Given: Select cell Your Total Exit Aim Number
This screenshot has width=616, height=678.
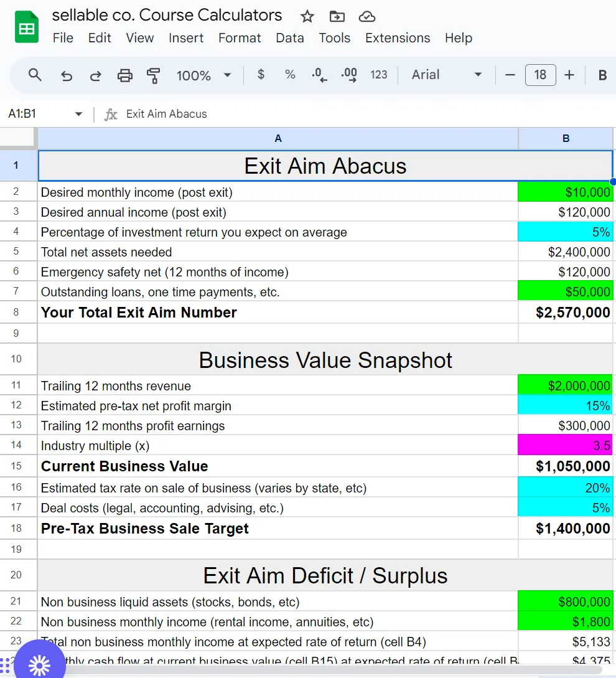Looking at the screenshot, I should click(x=278, y=312).
